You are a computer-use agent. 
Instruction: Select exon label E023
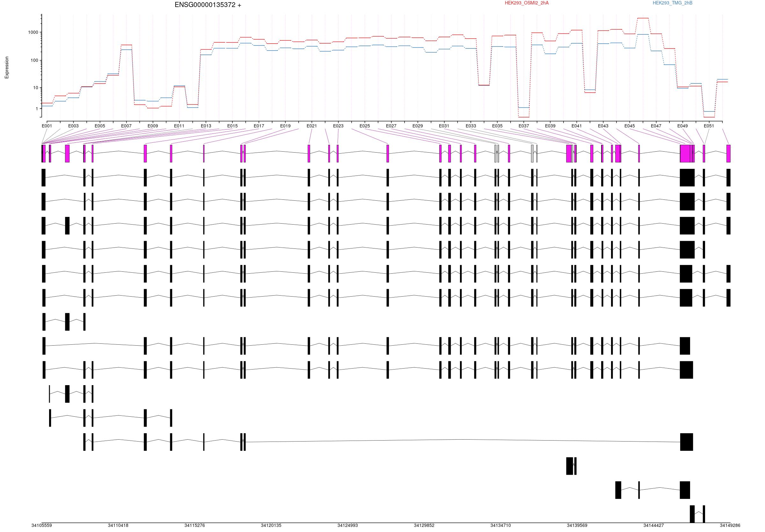[x=339, y=126]
